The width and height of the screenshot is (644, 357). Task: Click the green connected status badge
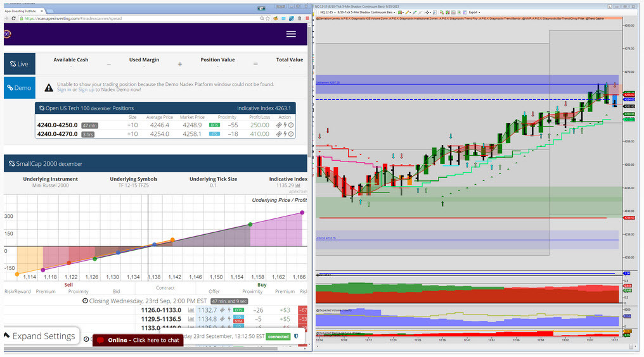coord(278,337)
